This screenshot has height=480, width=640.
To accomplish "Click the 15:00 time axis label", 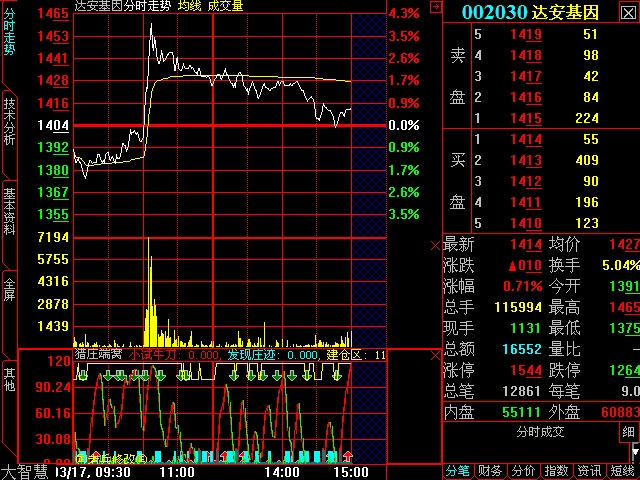I will (x=351, y=473).
